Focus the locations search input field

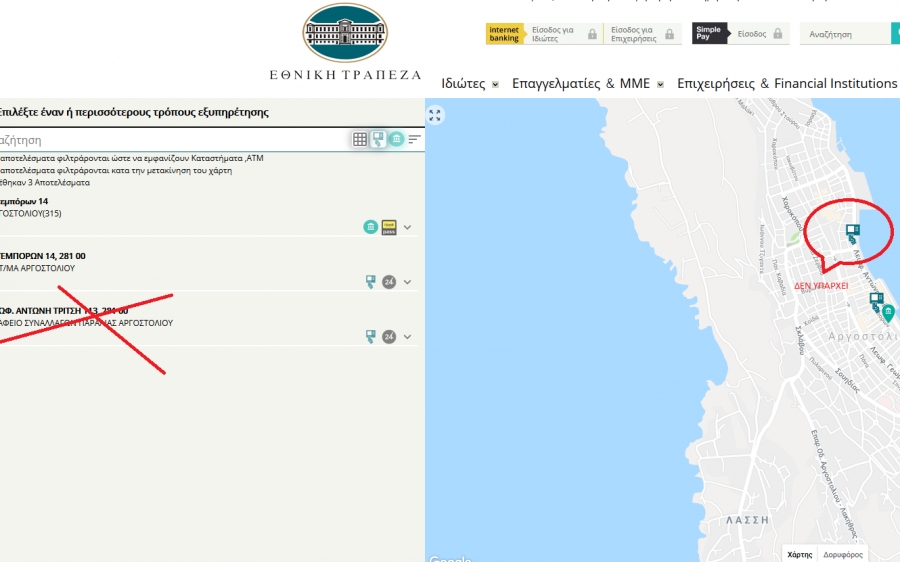pos(175,139)
